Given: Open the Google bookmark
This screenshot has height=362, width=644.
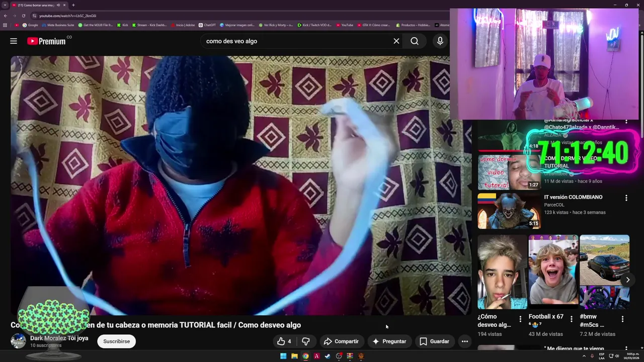Looking at the screenshot, I should click(30, 25).
